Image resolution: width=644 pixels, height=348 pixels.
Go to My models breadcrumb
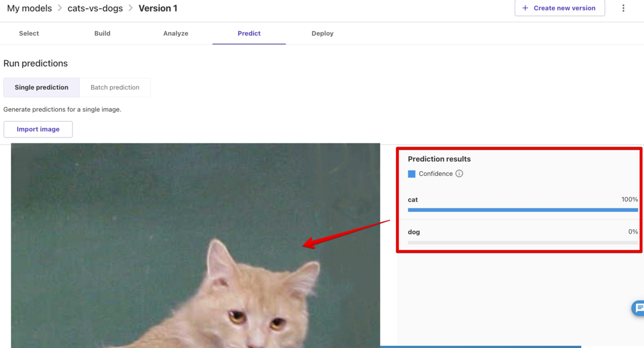(30, 9)
